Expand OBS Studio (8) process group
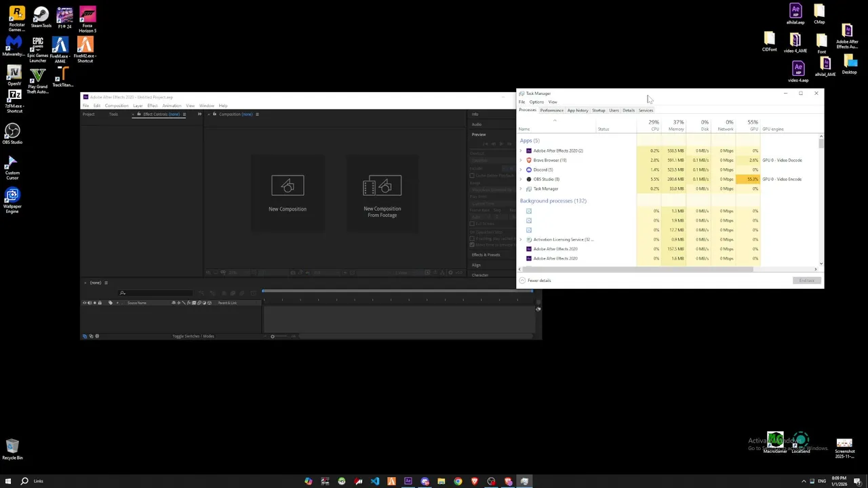This screenshot has height=488, width=868. tap(521, 179)
